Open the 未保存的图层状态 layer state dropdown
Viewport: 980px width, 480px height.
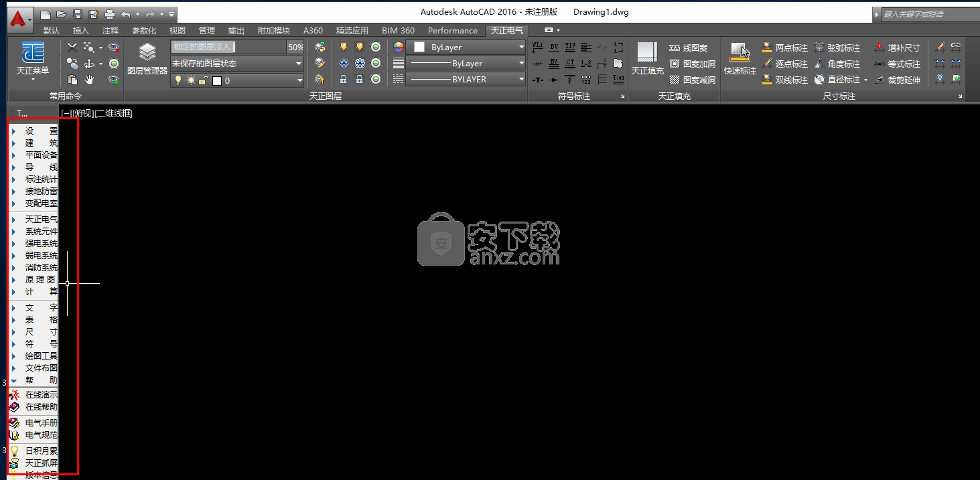coord(238,64)
